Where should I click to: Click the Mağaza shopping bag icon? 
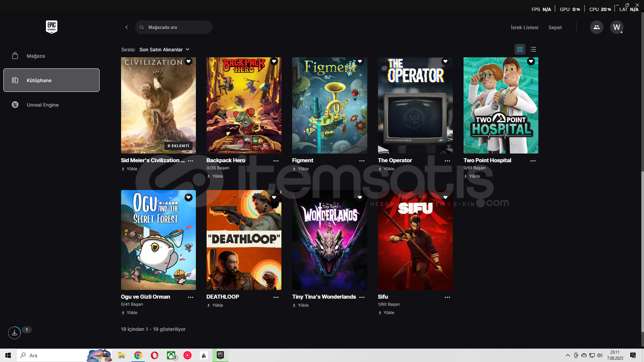click(x=15, y=56)
